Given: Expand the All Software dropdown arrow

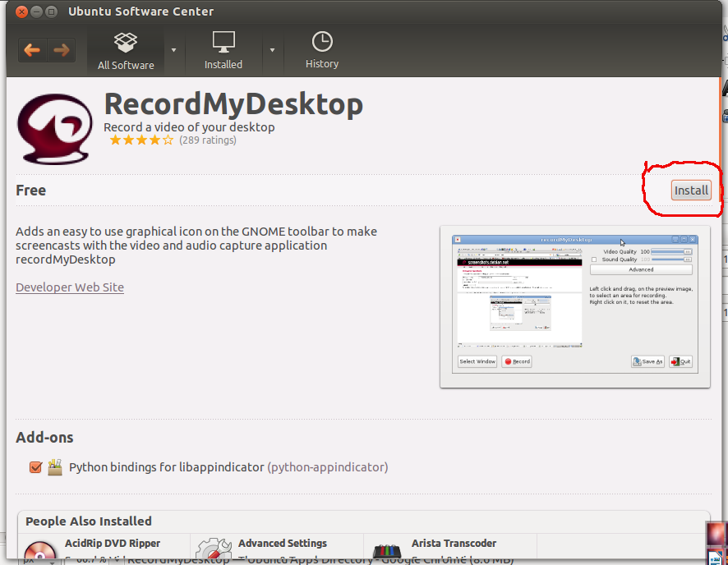Looking at the screenshot, I should point(173,50).
